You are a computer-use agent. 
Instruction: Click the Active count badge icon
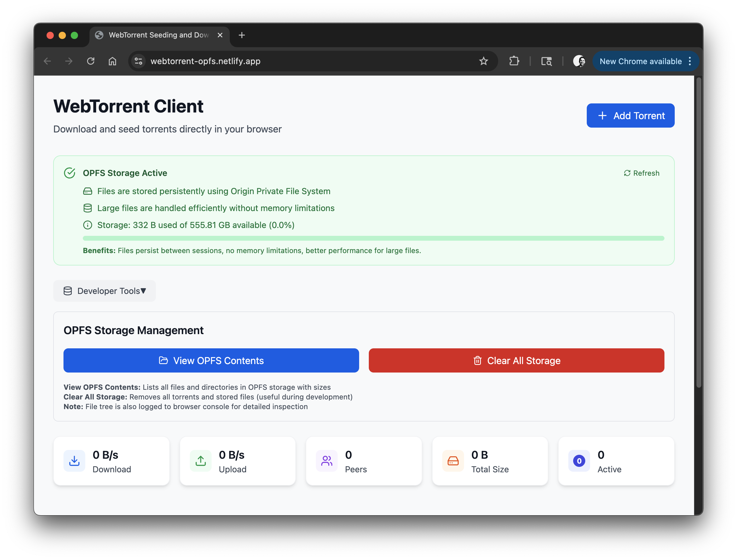click(x=579, y=461)
